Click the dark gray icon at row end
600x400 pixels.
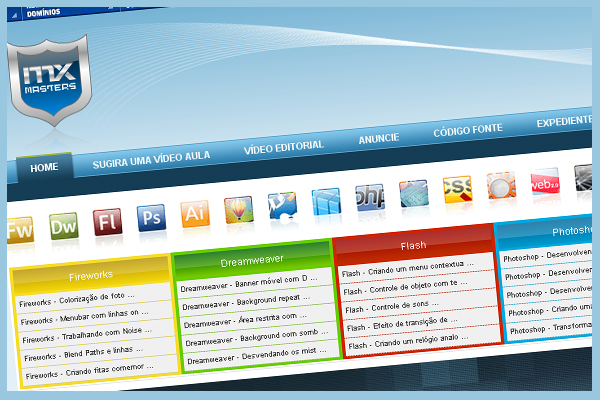583,177
